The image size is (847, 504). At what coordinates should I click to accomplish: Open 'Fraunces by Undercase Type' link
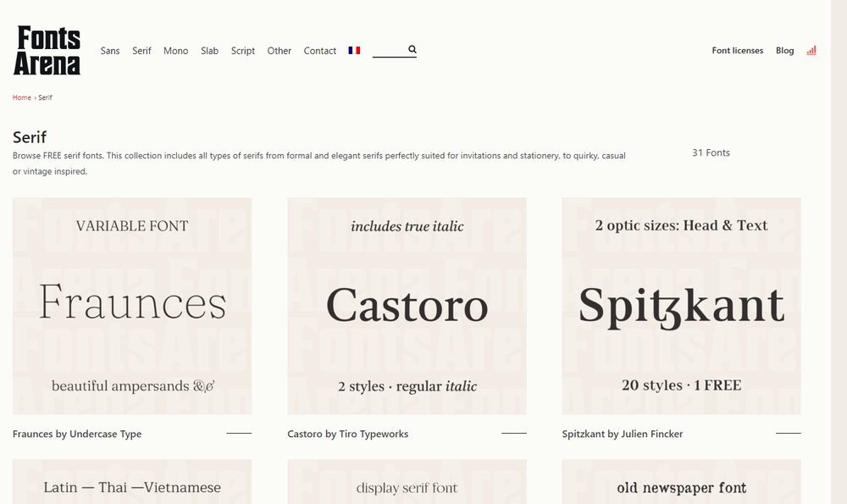point(76,434)
